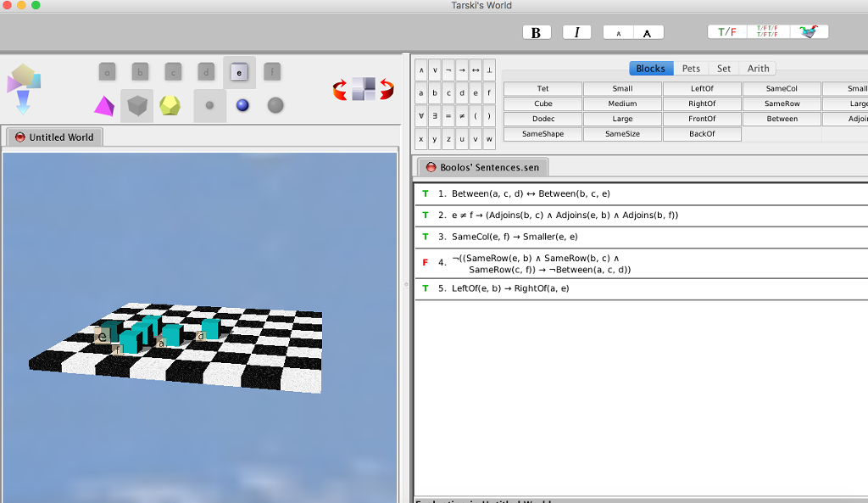Apply bold formatting with B button
Screen dimensions: 868x503
(537, 33)
